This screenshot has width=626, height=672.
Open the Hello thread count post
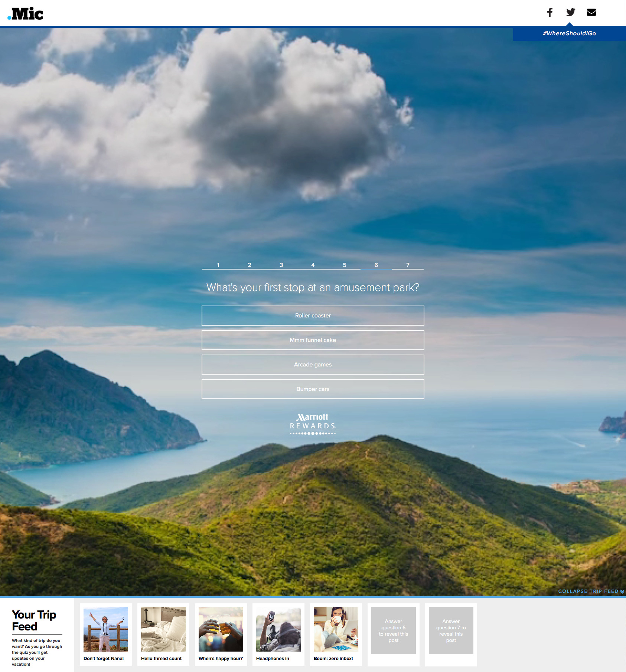pos(163,634)
